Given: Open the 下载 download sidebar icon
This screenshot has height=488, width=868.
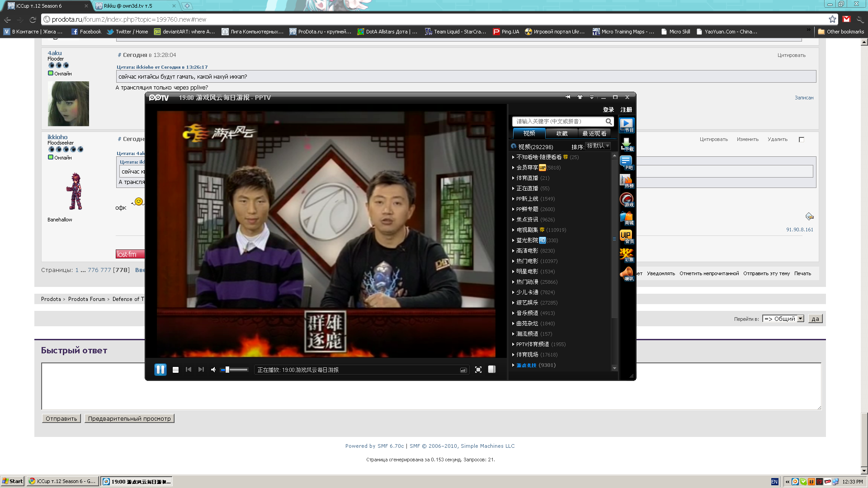Looking at the screenshot, I should pyautogui.click(x=626, y=144).
